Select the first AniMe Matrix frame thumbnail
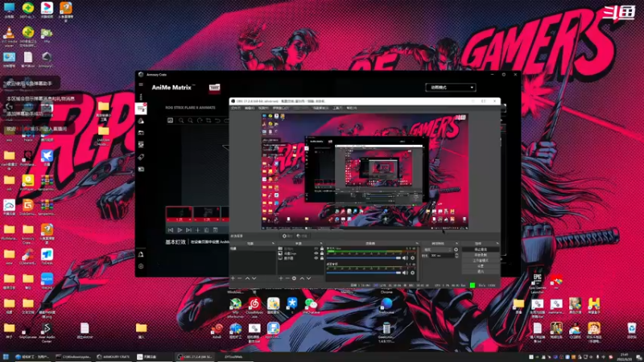The image size is (644, 362). pos(179,214)
